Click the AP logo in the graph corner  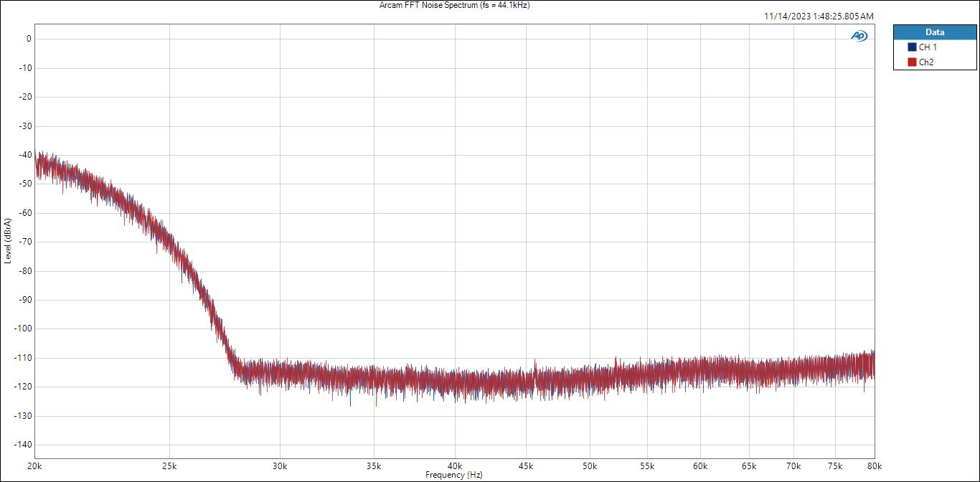(x=859, y=36)
